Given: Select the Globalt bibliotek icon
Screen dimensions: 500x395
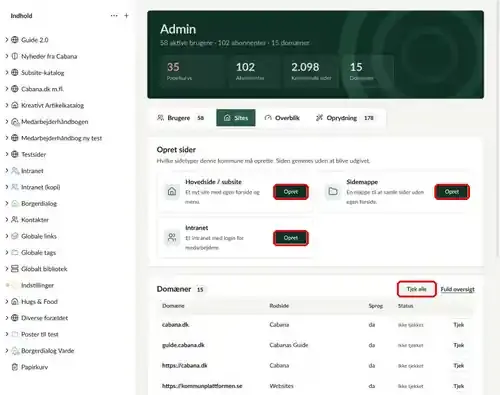Looking at the screenshot, I should [15, 269].
